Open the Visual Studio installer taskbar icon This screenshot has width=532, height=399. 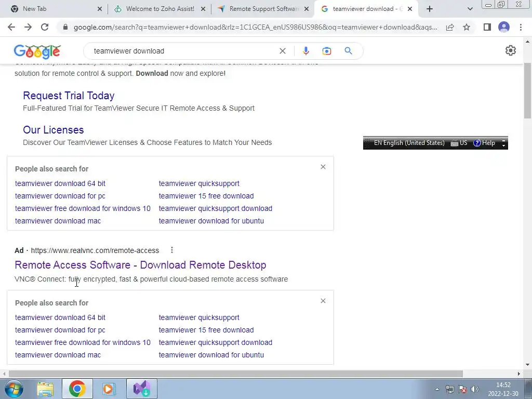point(142,389)
